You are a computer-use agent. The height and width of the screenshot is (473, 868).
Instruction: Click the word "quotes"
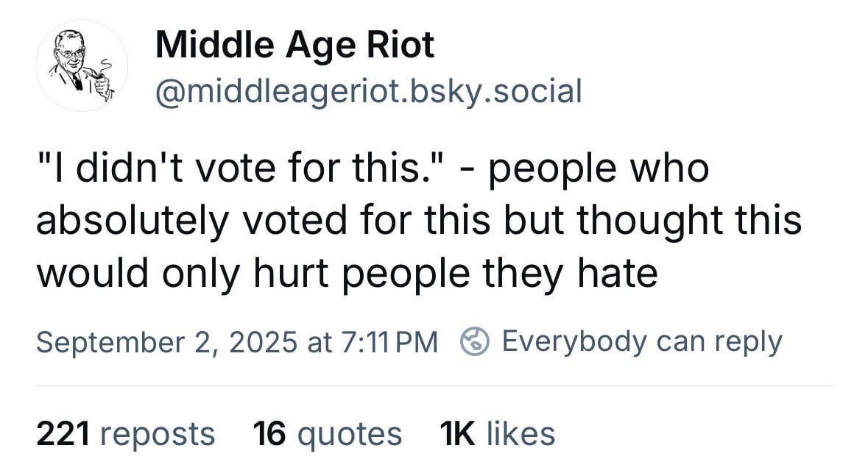[349, 434]
